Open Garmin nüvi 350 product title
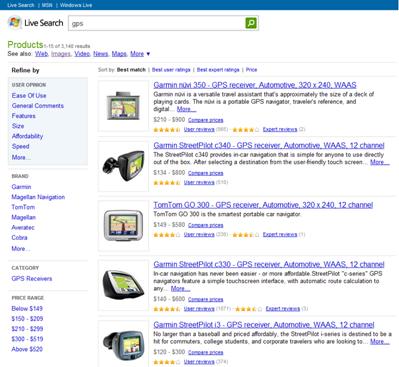Screen dimensions: 399x367 click(x=255, y=85)
